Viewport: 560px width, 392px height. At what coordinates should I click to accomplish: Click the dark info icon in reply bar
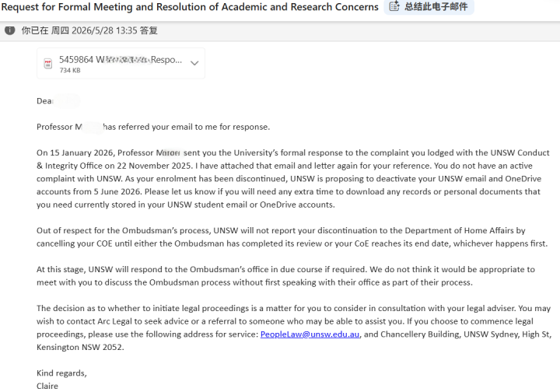click(9, 30)
